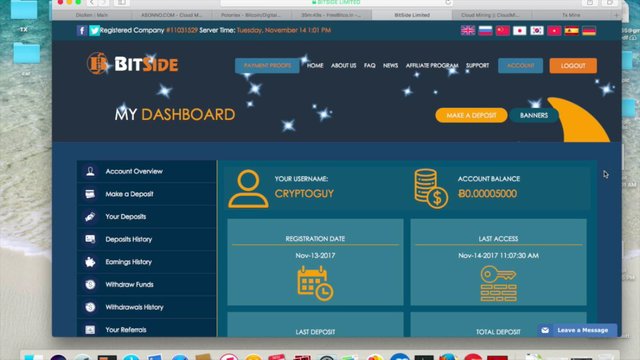The width and height of the screenshot is (640, 360).
Task: Click the Earnings History piggy bank icon
Action: pos(90,262)
